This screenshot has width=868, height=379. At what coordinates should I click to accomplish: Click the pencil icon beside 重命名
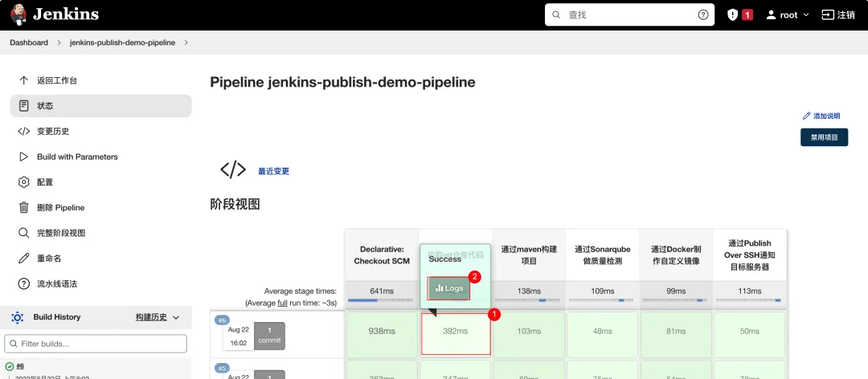(x=23, y=259)
